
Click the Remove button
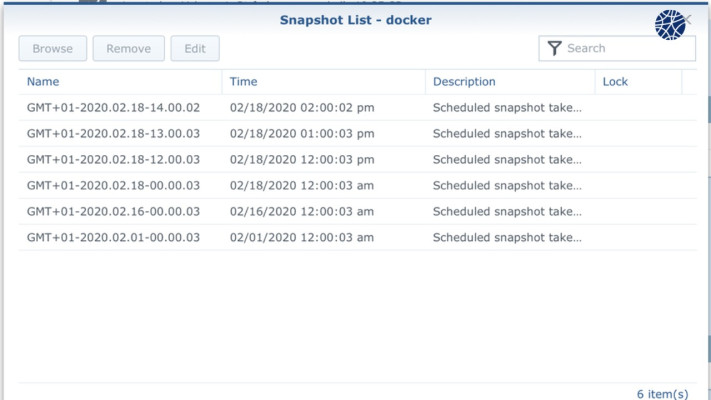[x=128, y=48]
